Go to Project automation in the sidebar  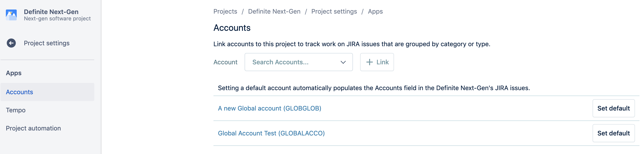tap(33, 128)
